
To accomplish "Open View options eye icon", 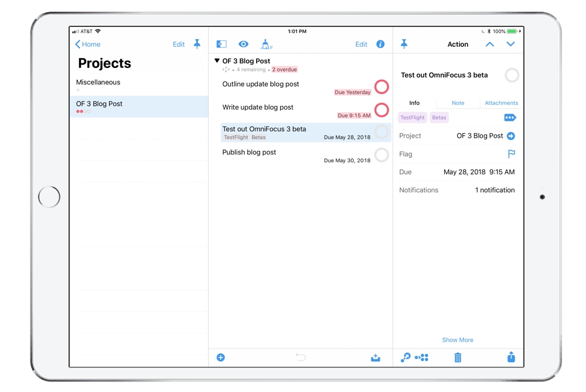I will (243, 44).
